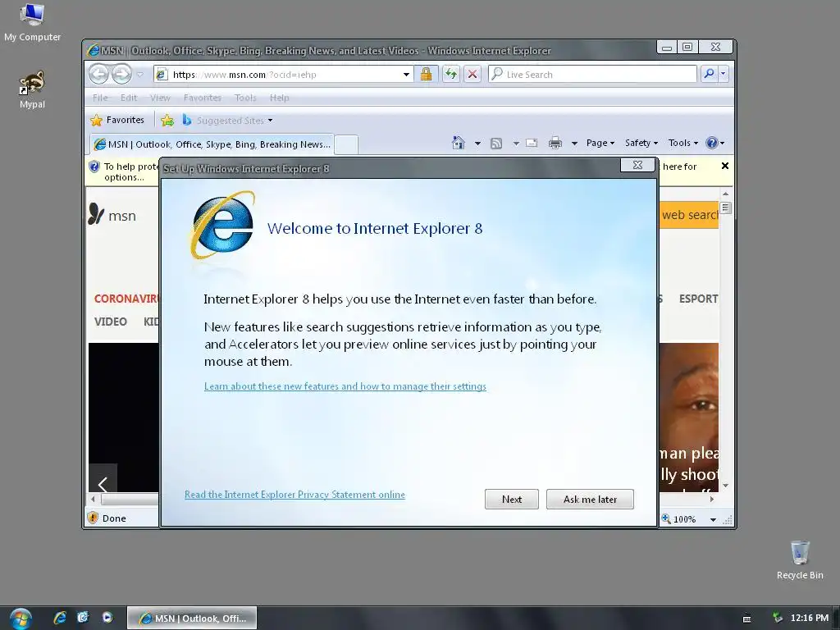Image resolution: width=840 pixels, height=630 pixels.
Task: Open the CORONAVIRUS news category
Action: pyautogui.click(x=126, y=299)
